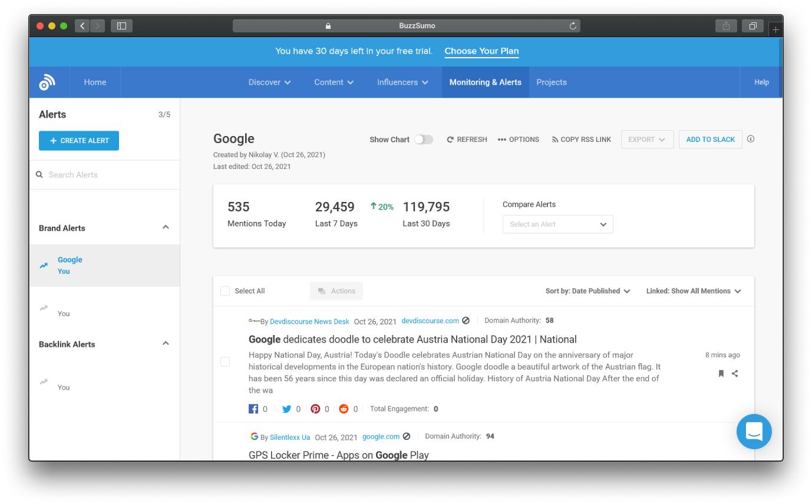Click the Refresh button
Screen dimensions: 812x504
pos(467,140)
